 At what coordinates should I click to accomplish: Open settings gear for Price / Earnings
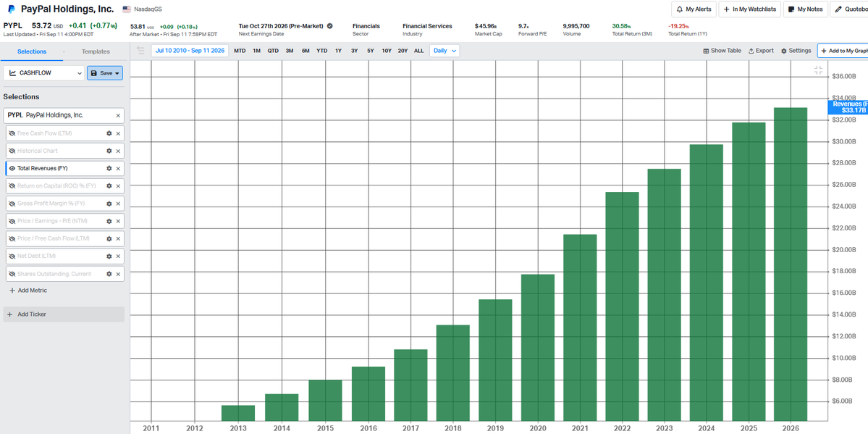(x=109, y=221)
